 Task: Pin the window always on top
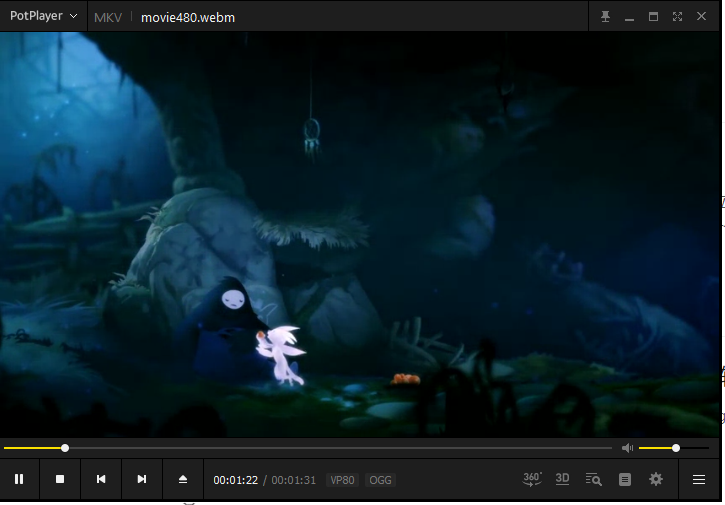coord(605,17)
